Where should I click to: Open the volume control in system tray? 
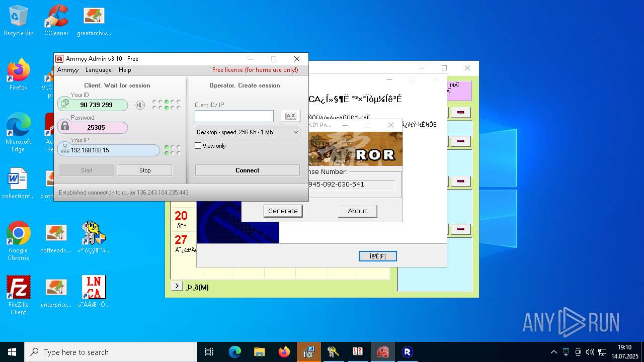coord(590,352)
